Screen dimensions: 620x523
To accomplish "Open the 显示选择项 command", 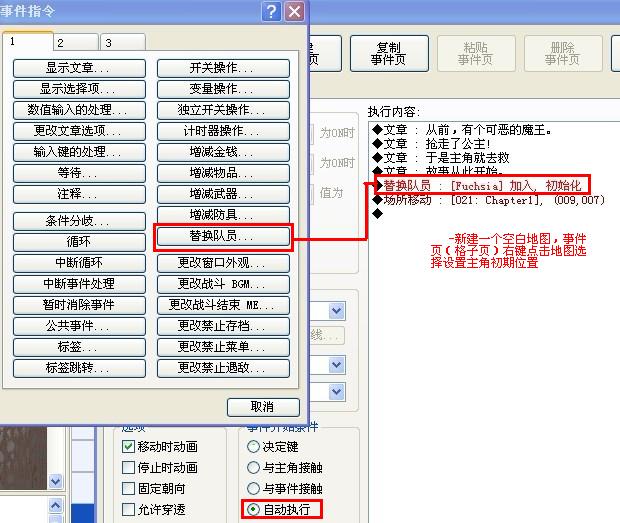I will coord(79,89).
